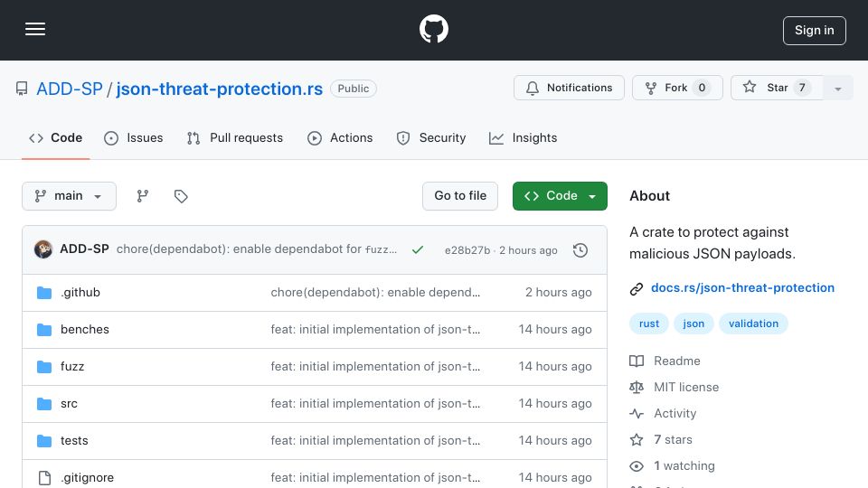Fork the repository
The height and width of the screenshot is (488, 868).
(x=677, y=88)
